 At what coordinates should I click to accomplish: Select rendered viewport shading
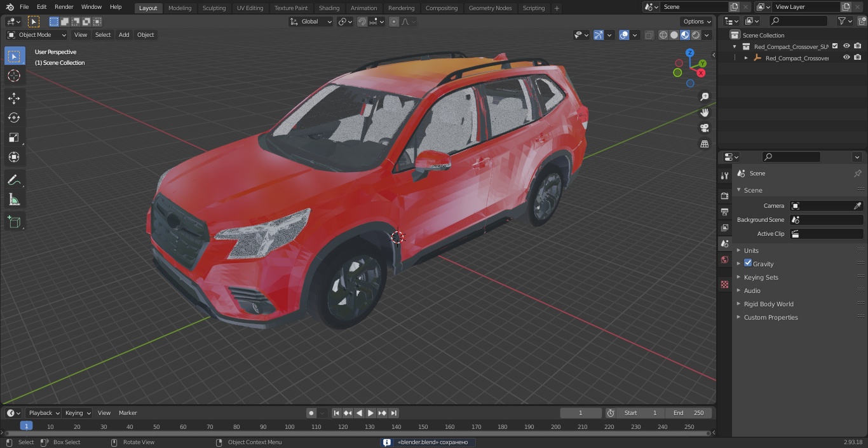696,35
